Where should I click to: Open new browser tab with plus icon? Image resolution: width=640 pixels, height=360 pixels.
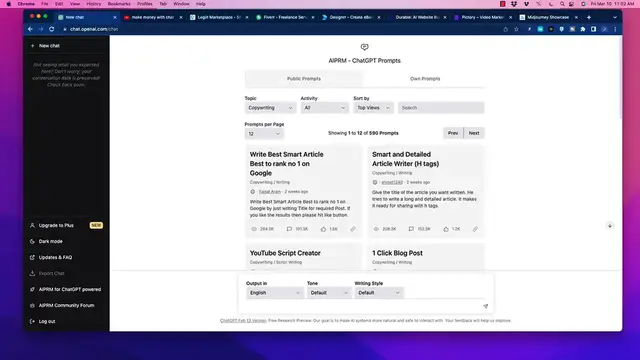coord(589,17)
